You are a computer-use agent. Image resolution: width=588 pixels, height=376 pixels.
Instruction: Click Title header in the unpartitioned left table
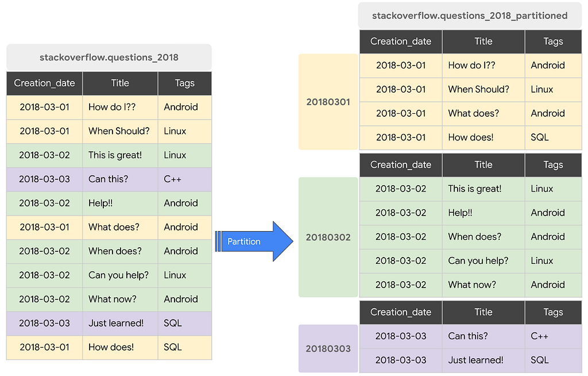tap(120, 83)
